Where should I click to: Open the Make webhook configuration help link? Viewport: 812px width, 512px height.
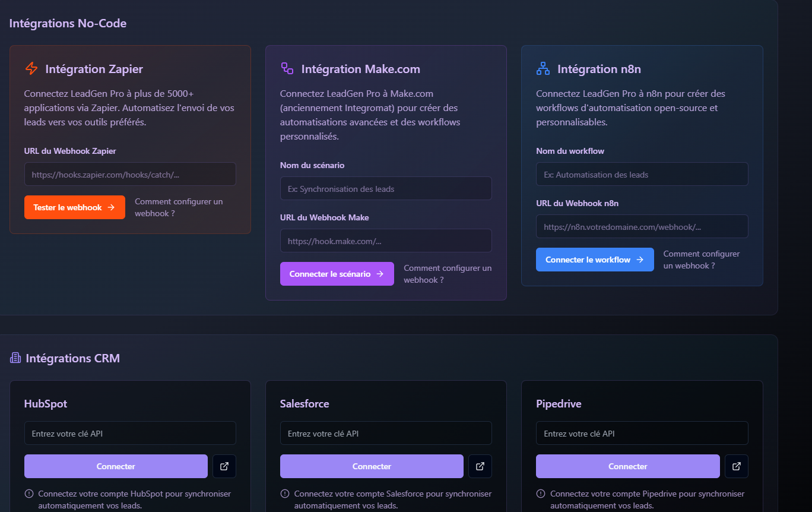coord(448,274)
